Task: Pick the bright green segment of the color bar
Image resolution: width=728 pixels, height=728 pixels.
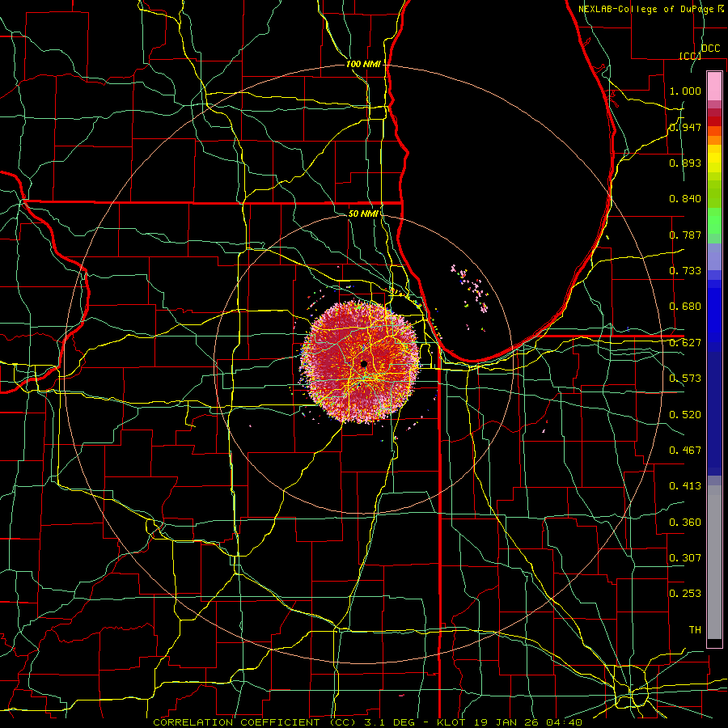Action: pyautogui.click(x=714, y=221)
